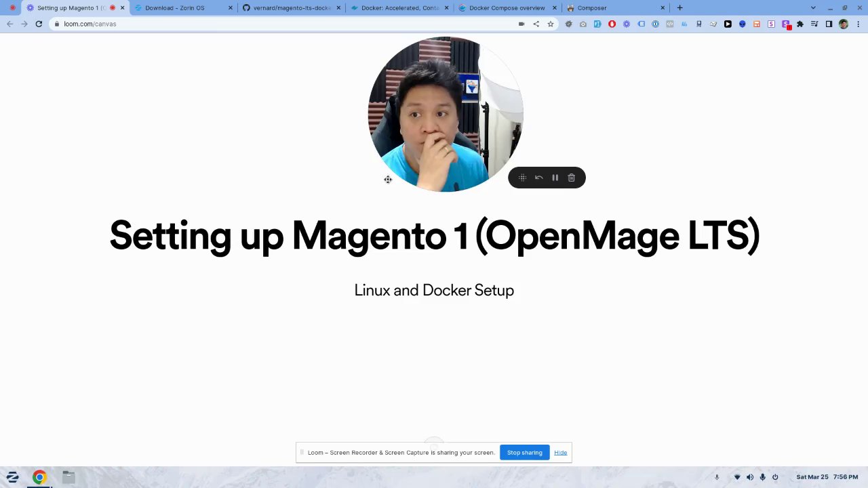Image resolution: width=868 pixels, height=488 pixels.
Task: Click the volume speaker tray icon
Action: pos(750,477)
